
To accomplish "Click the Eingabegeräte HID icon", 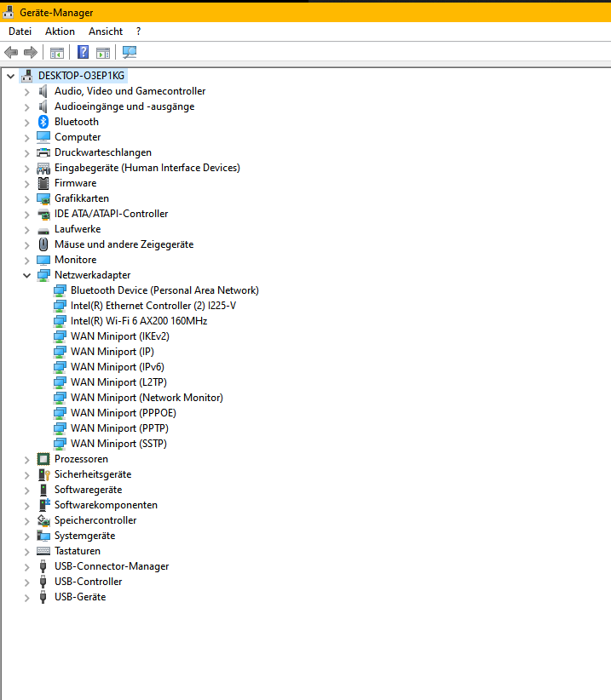I will [43, 169].
